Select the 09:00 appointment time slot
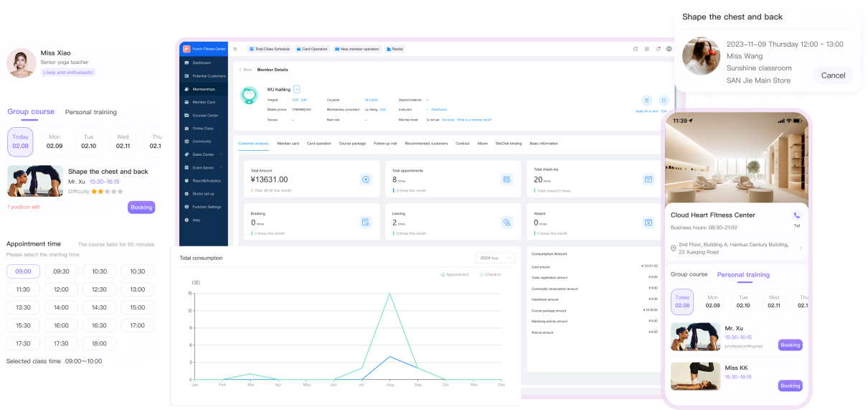This screenshot has height=410, width=868. [23, 271]
